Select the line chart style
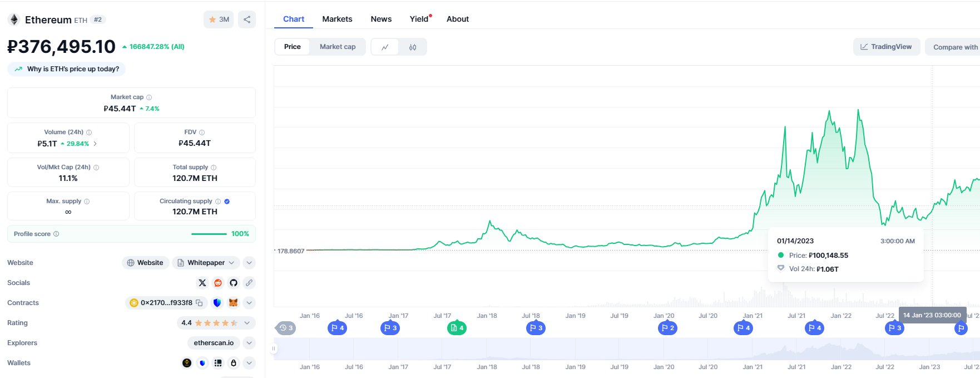This screenshot has height=378, width=980. coord(385,47)
